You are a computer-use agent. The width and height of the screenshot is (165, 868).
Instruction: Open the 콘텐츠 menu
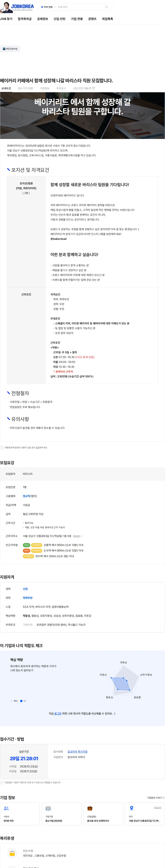pos(92,19)
